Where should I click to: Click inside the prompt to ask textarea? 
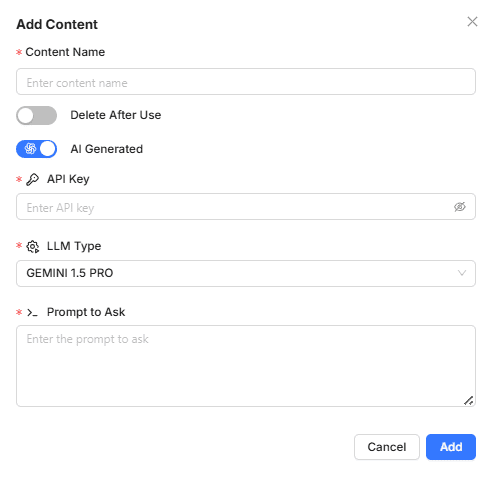[246, 366]
